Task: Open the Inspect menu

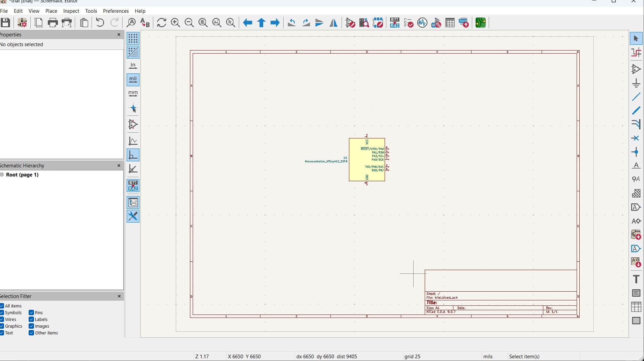Action: coord(71,11)
